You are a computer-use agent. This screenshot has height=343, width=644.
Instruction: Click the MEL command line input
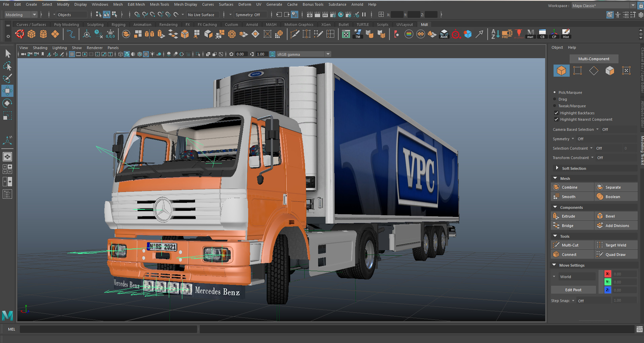pyautogui.click(x=108, y=329)
